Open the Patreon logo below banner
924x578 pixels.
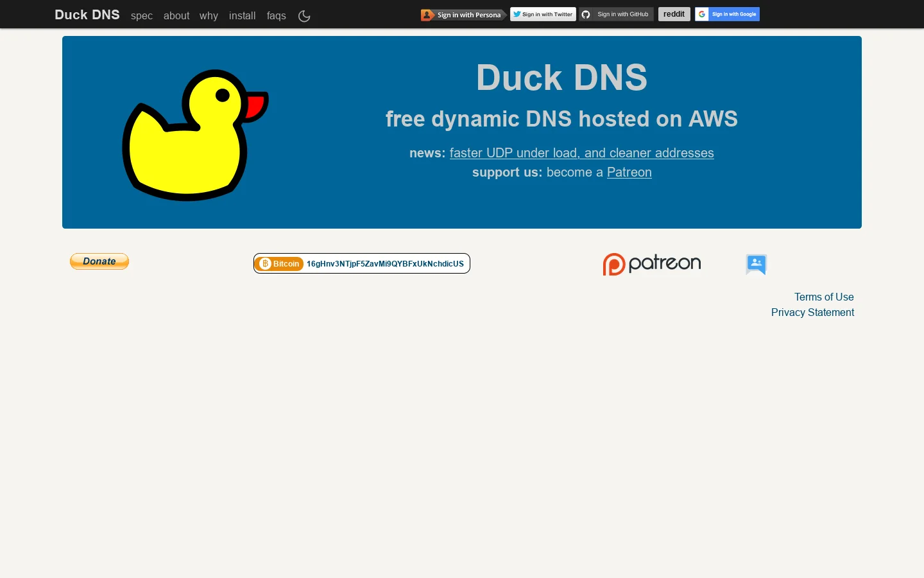click(652, 264)
